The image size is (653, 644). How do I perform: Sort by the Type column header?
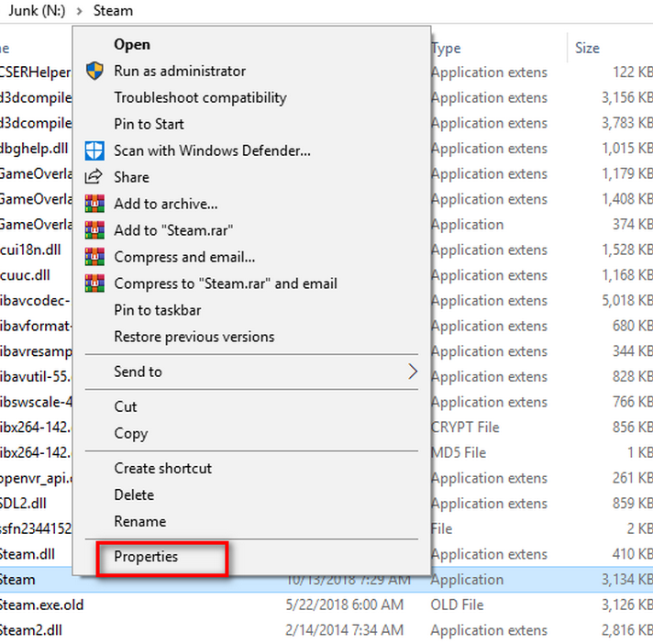[446, 49]
